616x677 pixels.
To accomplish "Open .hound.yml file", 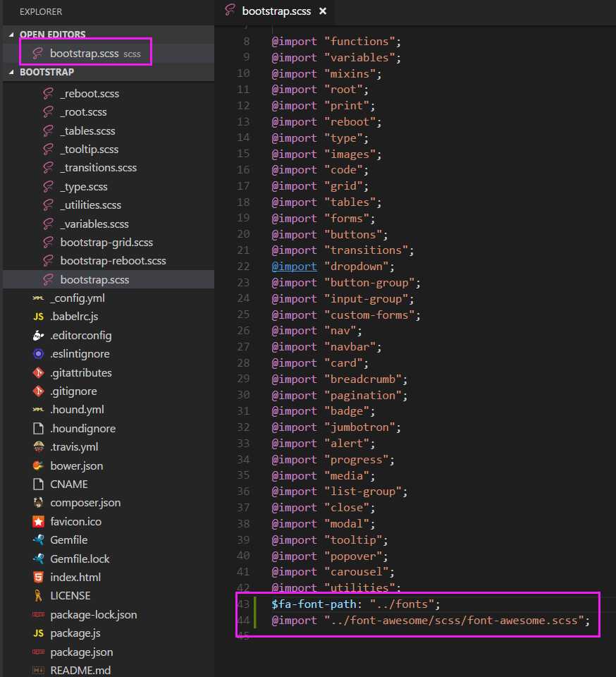I will [x=78, y=410].
